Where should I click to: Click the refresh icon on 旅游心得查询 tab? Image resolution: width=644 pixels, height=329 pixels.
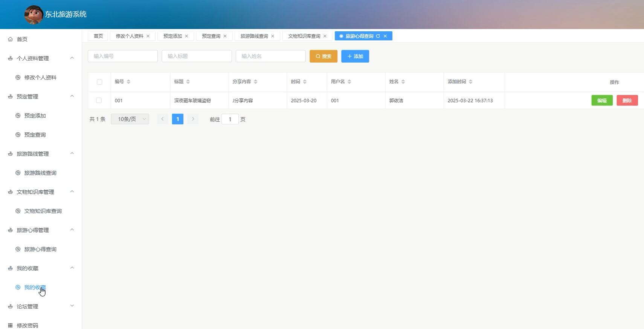(x=378, y=36)
